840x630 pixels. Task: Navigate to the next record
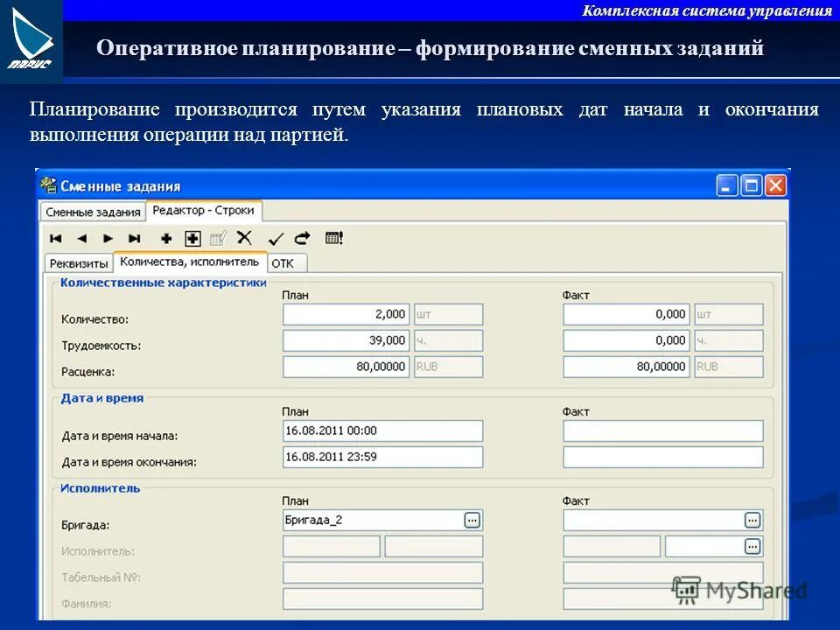(x=106, y=237)
